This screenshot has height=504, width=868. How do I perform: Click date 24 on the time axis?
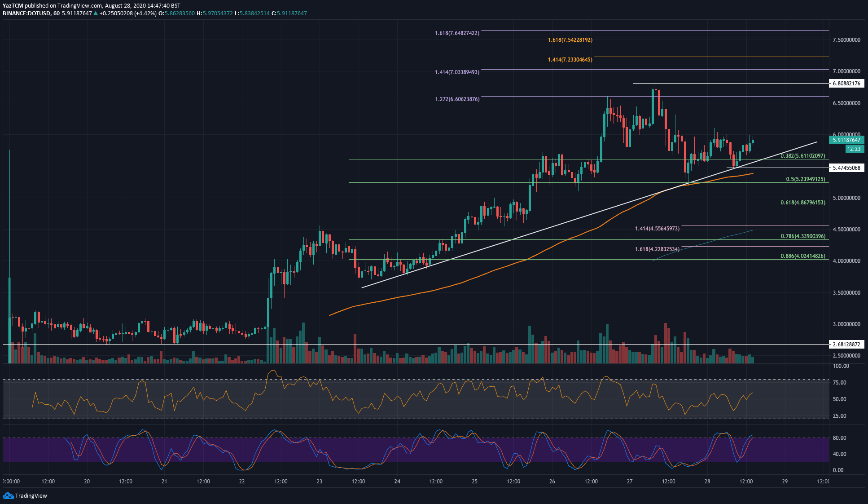397,482
